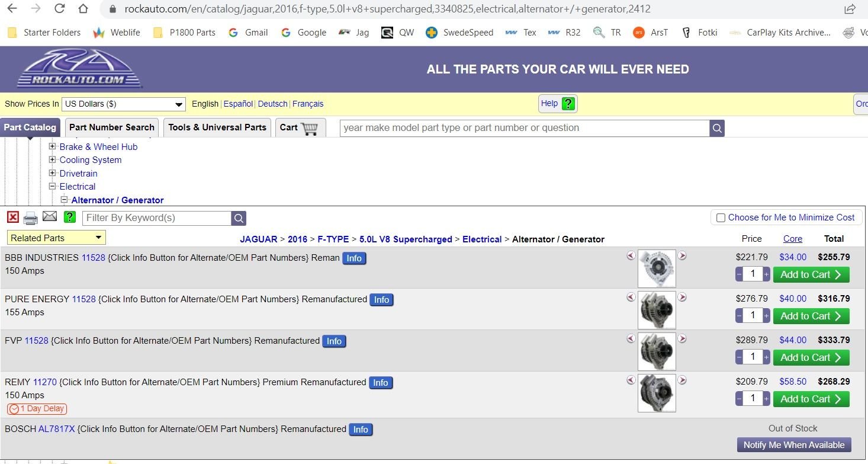Click Notify Me When Available for Bosch

[794, 444]
